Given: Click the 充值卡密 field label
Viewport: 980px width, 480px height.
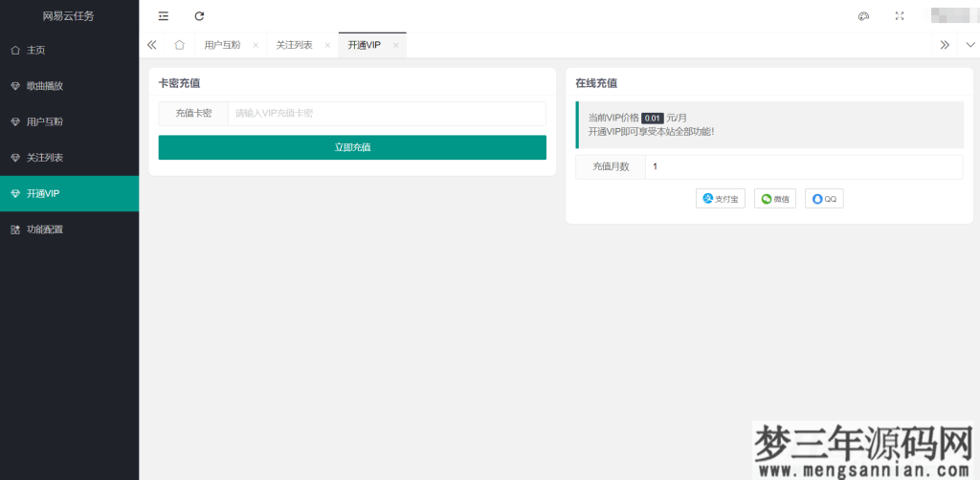Looking at the screenshot, I should pos(193,114).
